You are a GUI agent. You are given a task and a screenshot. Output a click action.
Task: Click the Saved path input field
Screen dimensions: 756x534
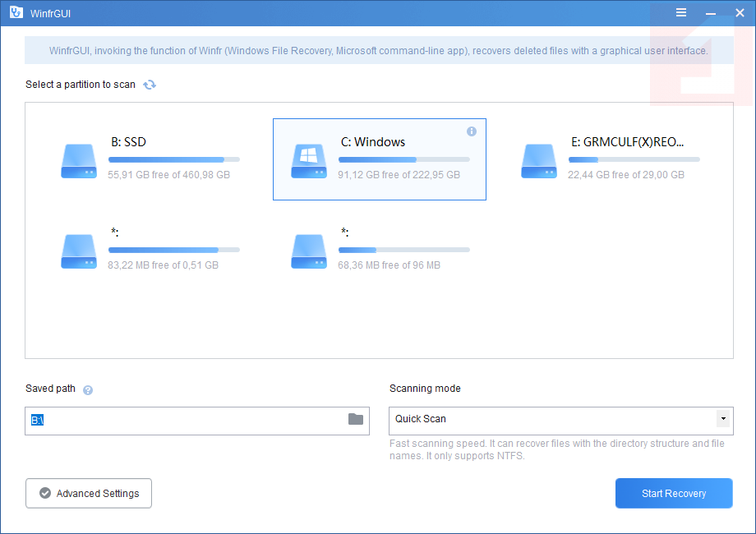(x=197, y=421)
